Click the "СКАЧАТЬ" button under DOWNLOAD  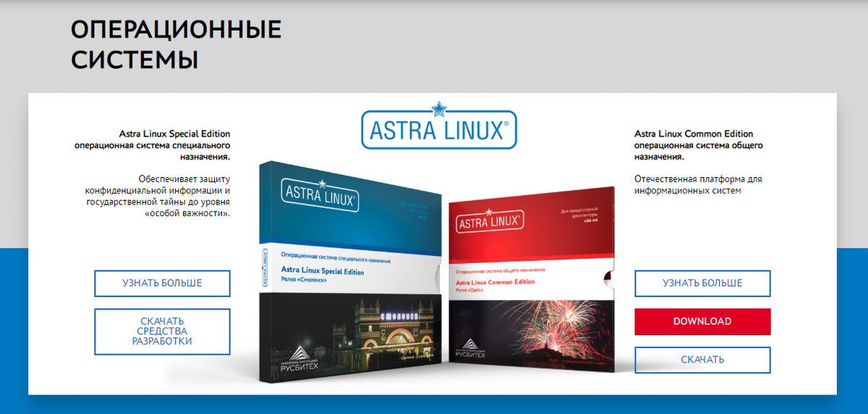pyautogui.click(x=702, y=360)
